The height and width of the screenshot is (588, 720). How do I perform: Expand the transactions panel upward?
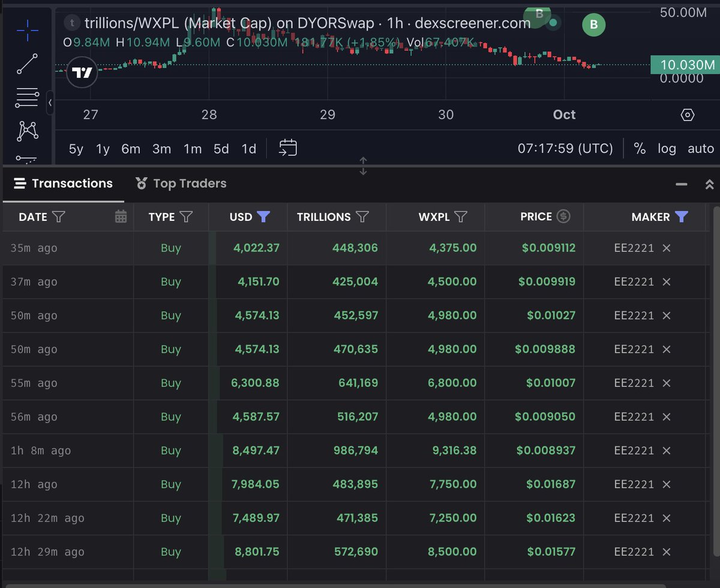click(x=709, y=184)
